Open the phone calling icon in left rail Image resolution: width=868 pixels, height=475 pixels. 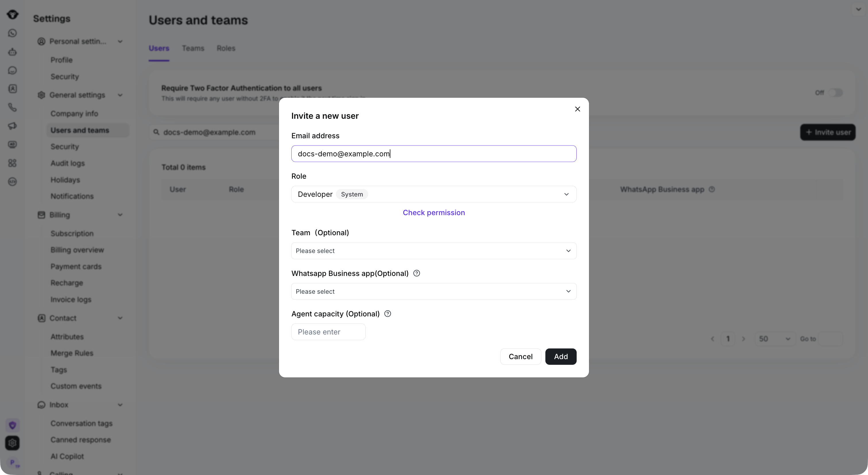coord(12,107)
